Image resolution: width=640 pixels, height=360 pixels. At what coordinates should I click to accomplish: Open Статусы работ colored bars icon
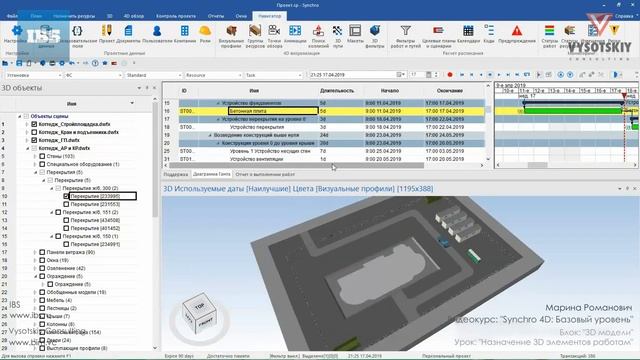549,31
